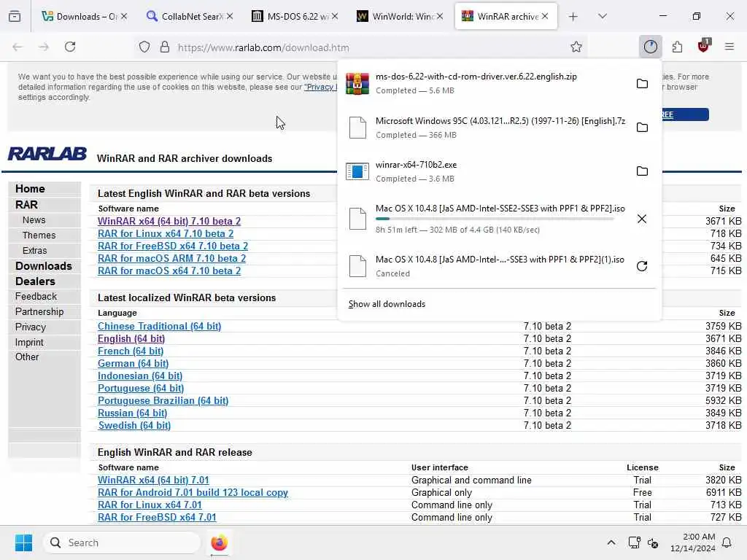Switch to the CollabNet SearX tab
The image size is (747, 560).
pos(190,16)
